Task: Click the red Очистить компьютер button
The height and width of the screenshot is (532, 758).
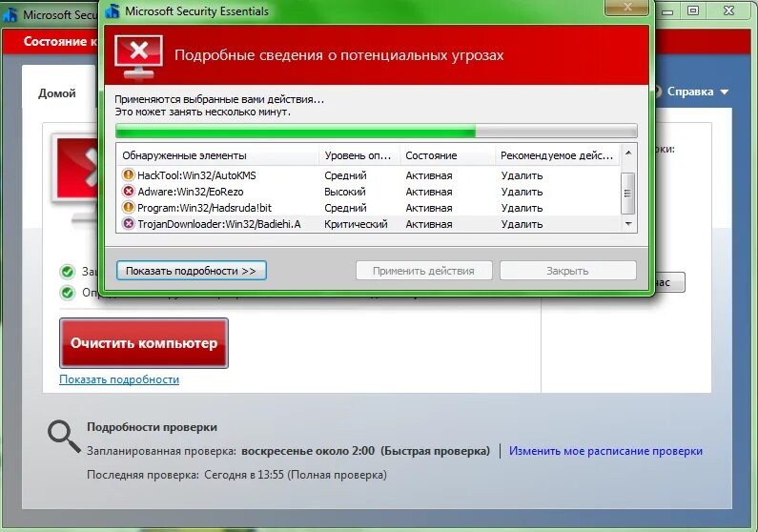Action: (x=144, y=343)
